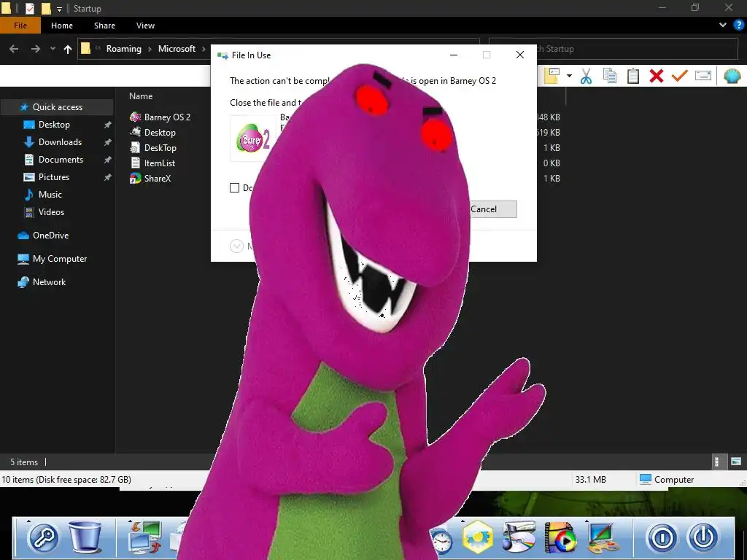Click the orange checkmark toolbar icon

tap(680, 75)
